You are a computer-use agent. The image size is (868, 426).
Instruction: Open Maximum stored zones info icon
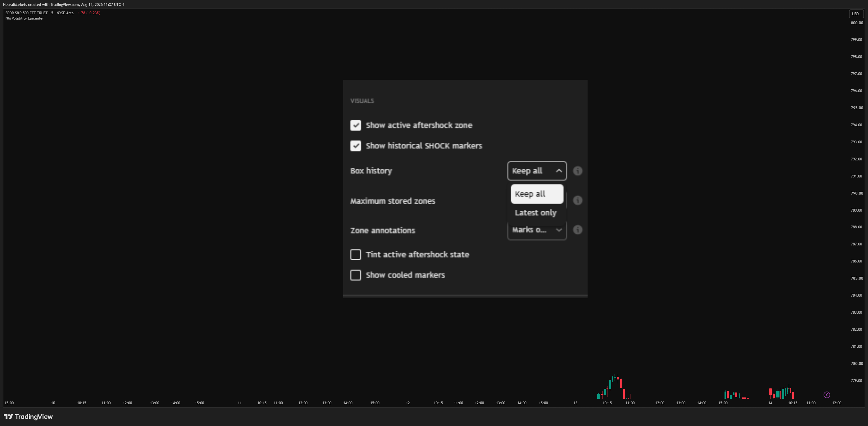578,200
